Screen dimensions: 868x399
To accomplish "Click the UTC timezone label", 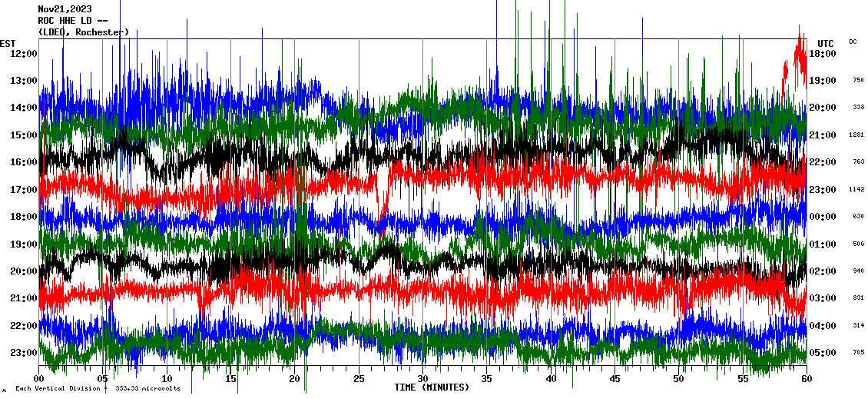I will [825, 43].
